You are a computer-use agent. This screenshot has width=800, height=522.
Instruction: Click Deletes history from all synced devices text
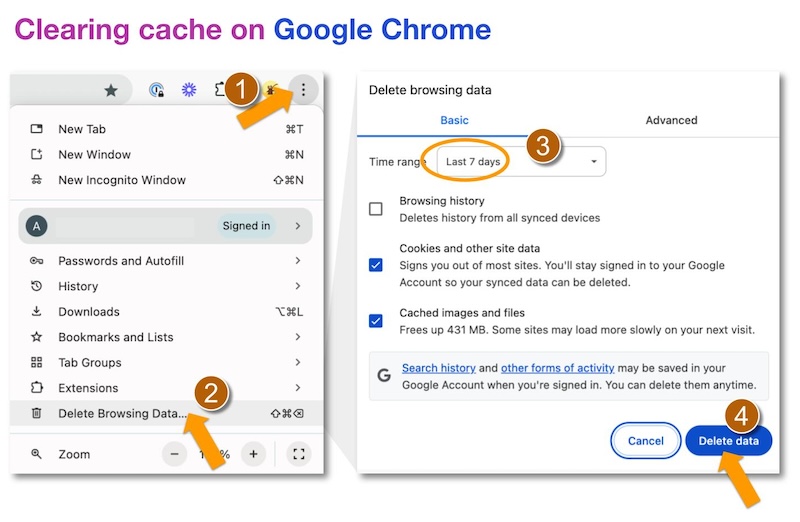pos(499,218)
